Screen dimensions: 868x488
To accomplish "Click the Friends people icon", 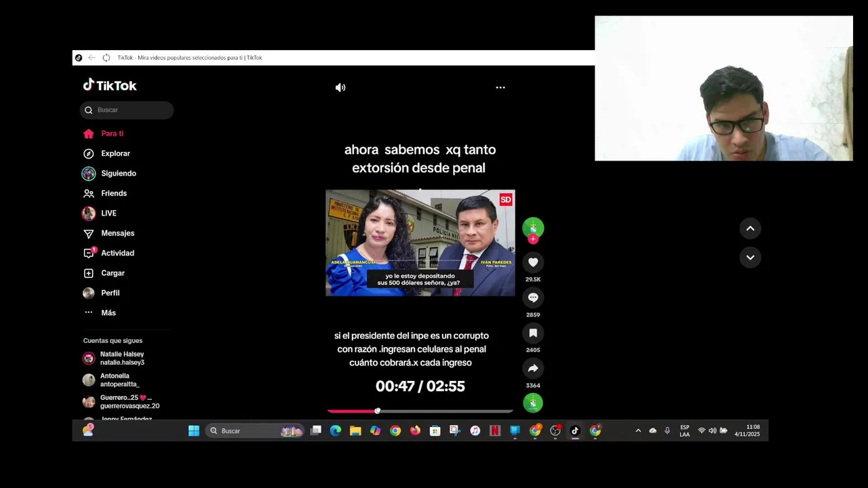I will click(88, 193).
